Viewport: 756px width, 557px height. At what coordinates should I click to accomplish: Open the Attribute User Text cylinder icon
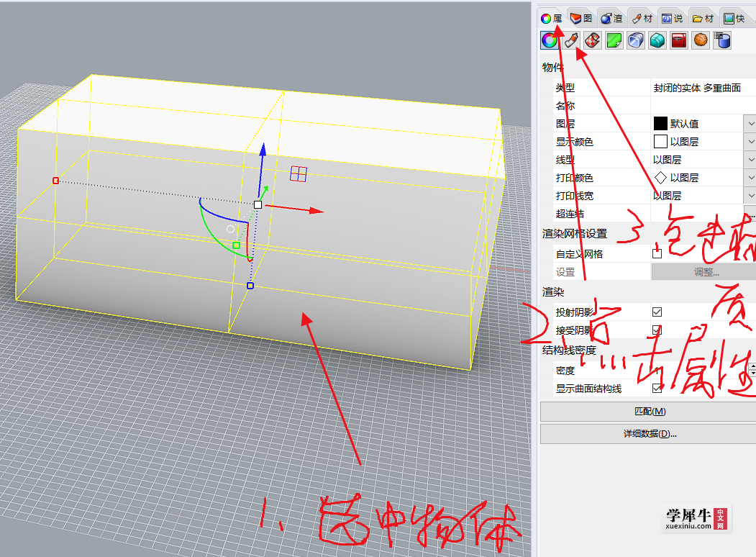(722, 40)
